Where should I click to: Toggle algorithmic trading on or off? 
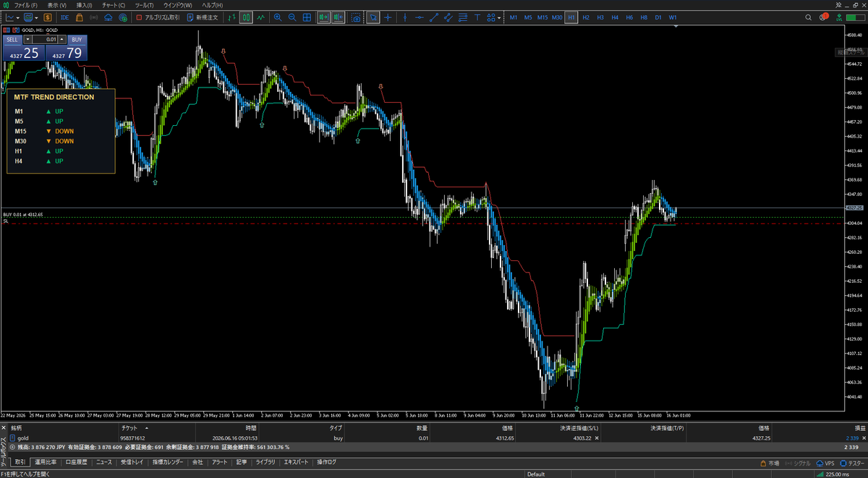[x=158, y=17]
